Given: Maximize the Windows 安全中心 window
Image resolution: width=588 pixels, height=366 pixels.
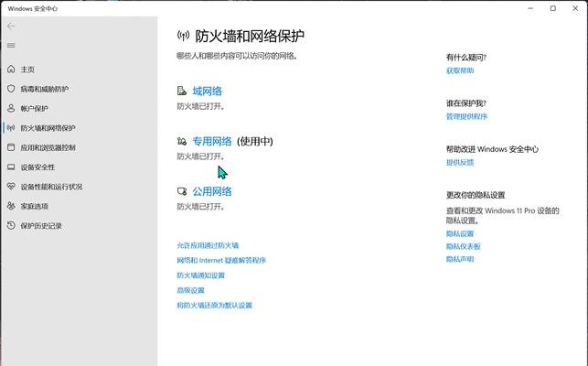Looking at the screenshot, I should tap(552, 8).
